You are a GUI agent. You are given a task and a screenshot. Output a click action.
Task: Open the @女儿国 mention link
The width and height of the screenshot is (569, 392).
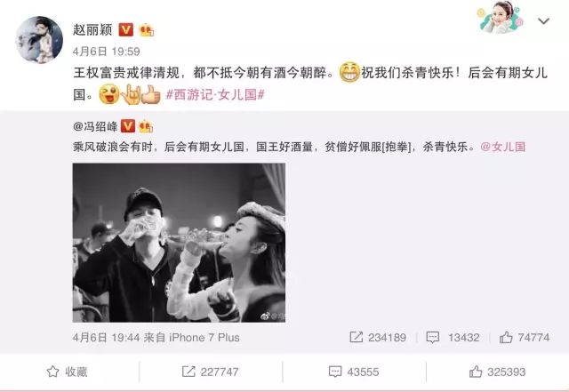point(503,147)
